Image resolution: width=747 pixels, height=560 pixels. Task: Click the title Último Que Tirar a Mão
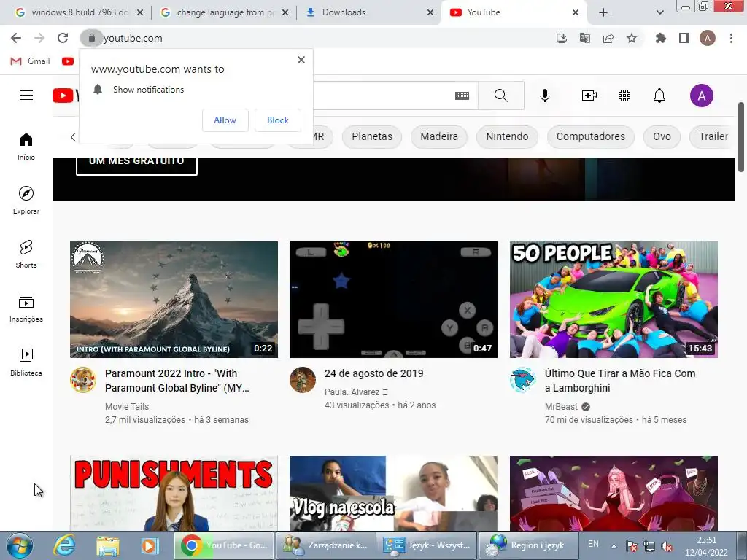[620, 381]
